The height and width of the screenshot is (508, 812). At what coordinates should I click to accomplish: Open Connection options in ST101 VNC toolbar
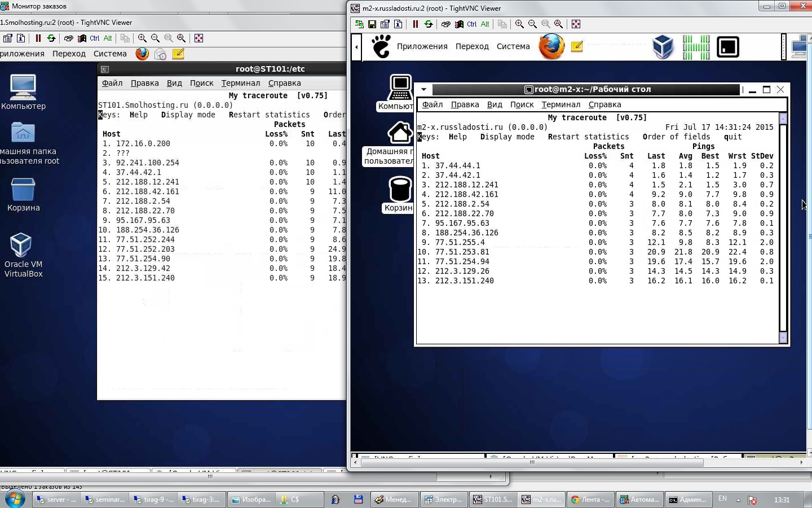click(x=8, y=38)
